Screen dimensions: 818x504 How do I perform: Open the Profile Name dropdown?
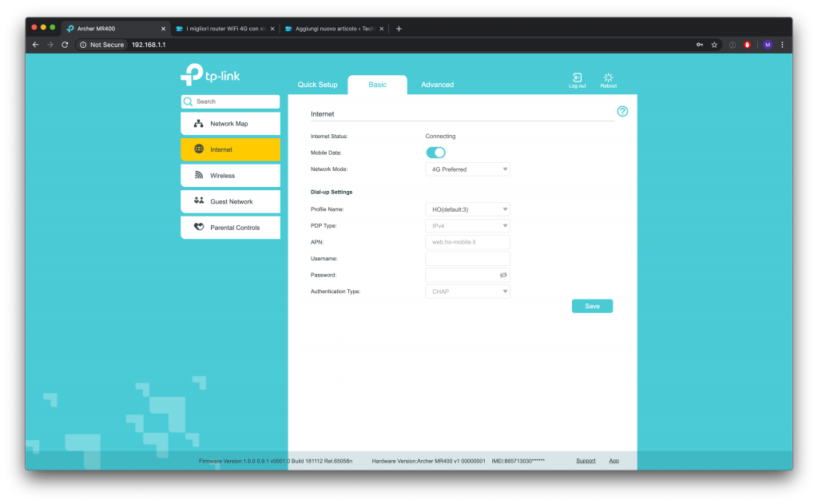coord(467,209)
